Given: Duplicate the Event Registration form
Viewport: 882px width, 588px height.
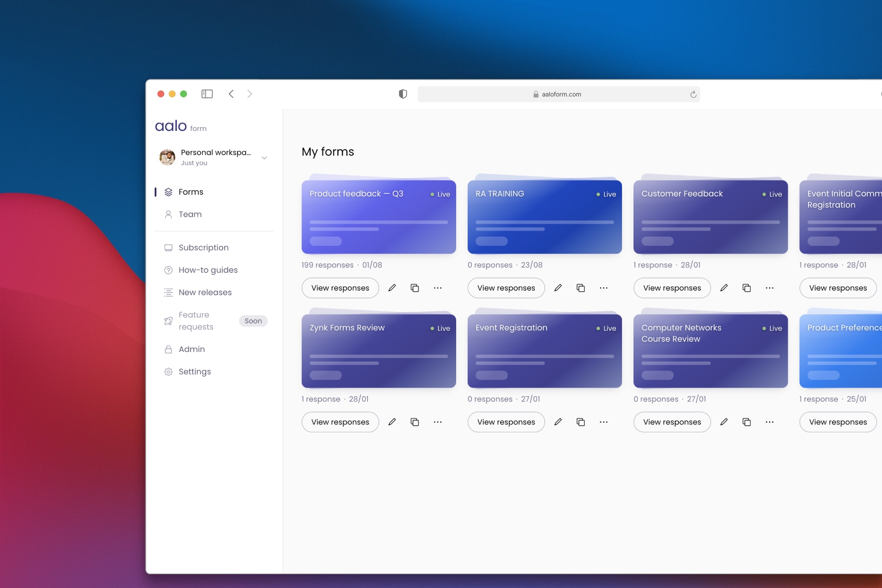Looking at the screenshot, I should (x=581, y=422).
